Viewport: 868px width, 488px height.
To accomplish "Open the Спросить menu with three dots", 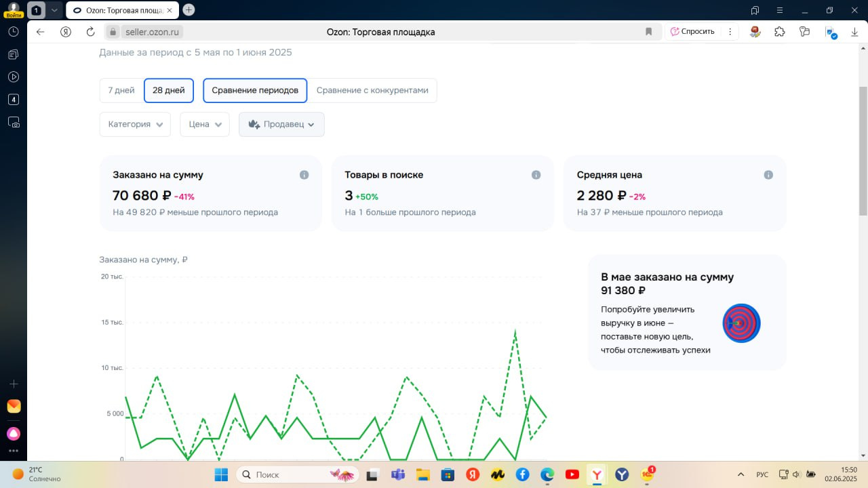I will [730, 32].
